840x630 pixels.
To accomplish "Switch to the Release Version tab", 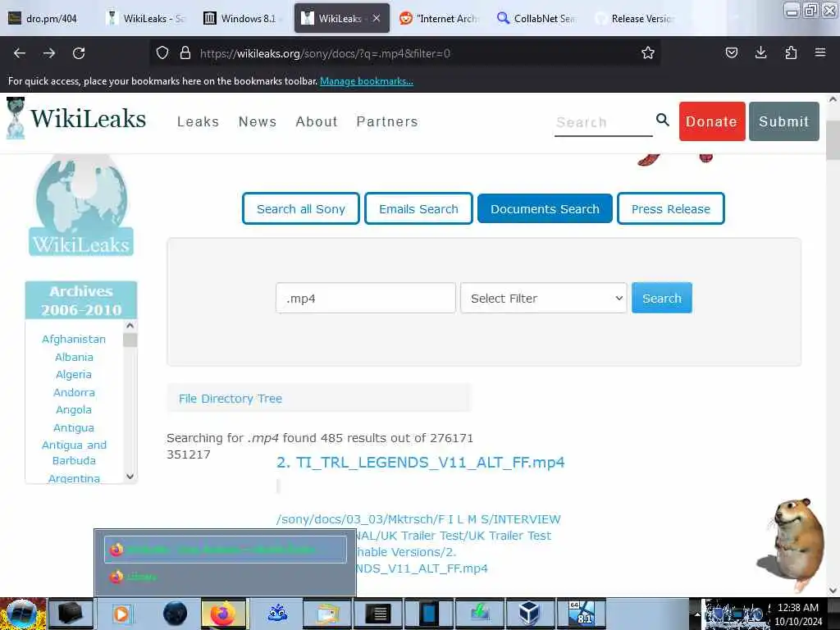I will click(x=635, y=18).
